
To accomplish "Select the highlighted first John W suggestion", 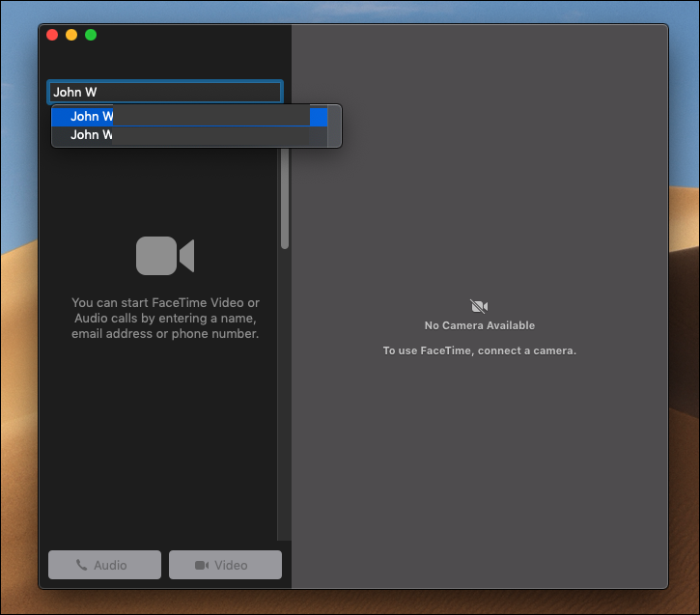I will tap(189, 117).
